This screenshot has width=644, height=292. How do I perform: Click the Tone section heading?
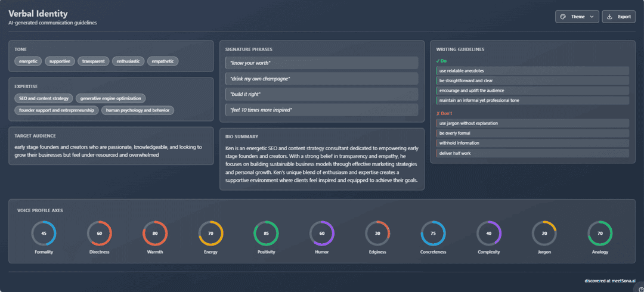(x=20, y=49)
